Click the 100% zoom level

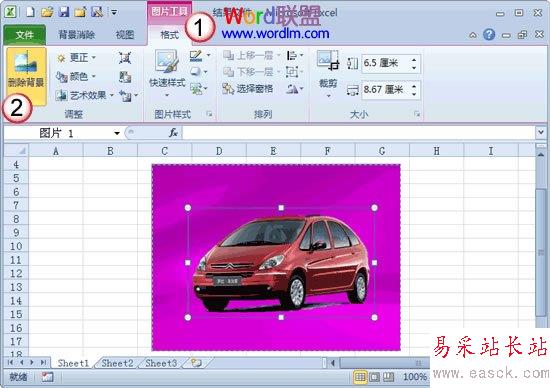click(414, 377)
